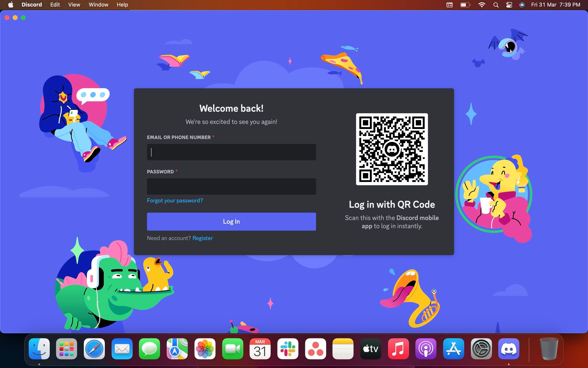
Task: Click the 'Welcome back!' heading
Action: [231, 108]
